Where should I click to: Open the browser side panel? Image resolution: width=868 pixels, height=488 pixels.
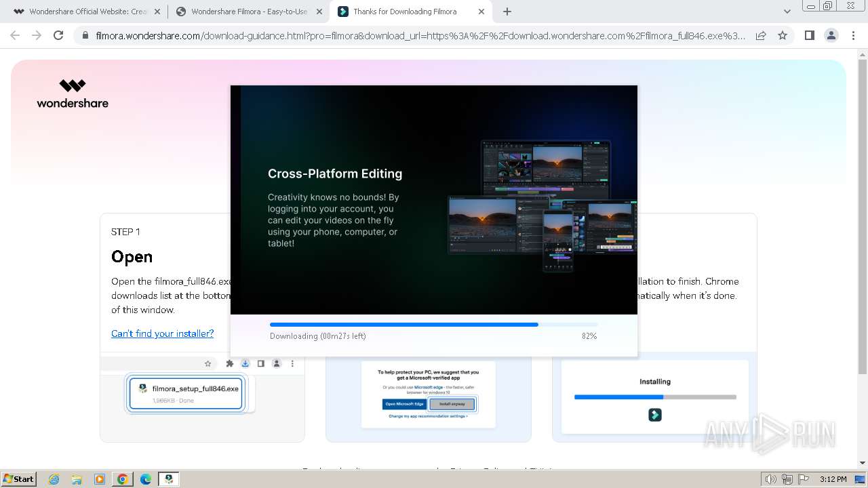tap(809, 35)
